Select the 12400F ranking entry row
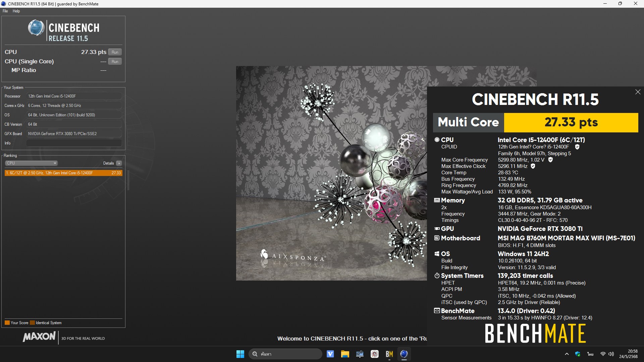This screenshot has height=362, width=644. (x=63, y=173)
